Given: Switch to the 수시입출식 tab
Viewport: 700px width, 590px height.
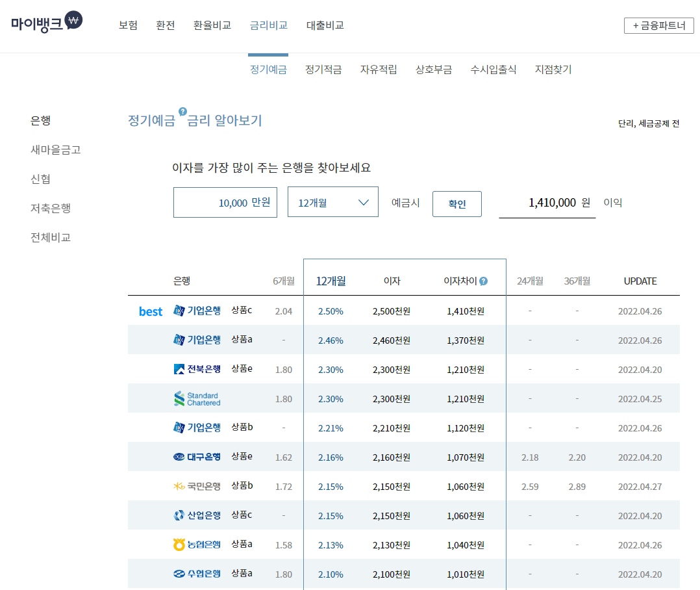Looking at the screenshot, I should click(x=494, y=70).
